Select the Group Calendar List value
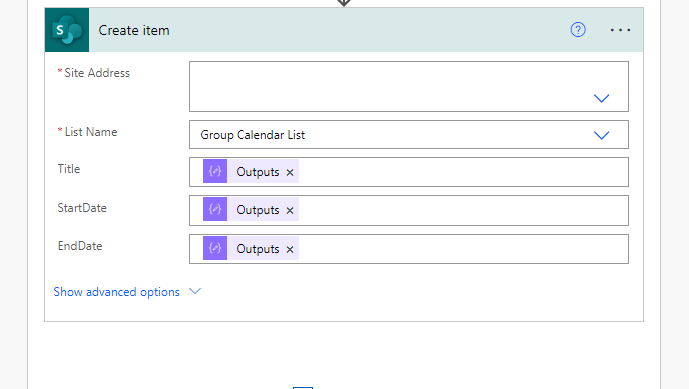Screen dimensions: 689x389 [x=252, y=135]
